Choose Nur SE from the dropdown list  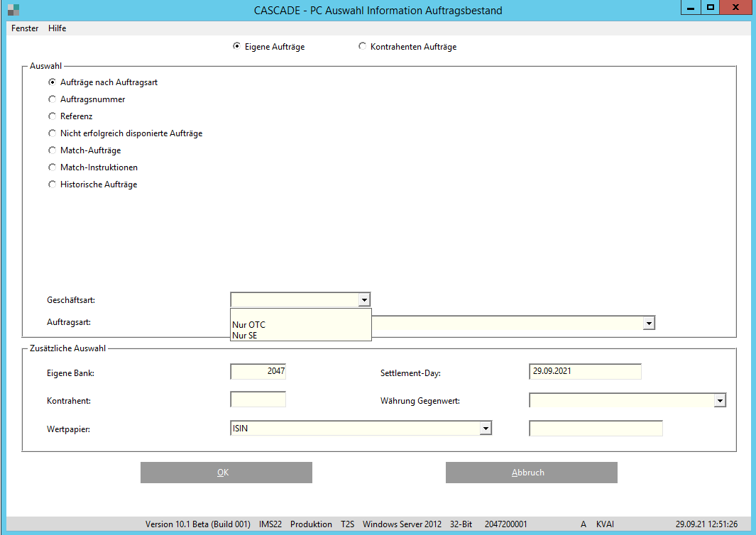pos(245,336)
